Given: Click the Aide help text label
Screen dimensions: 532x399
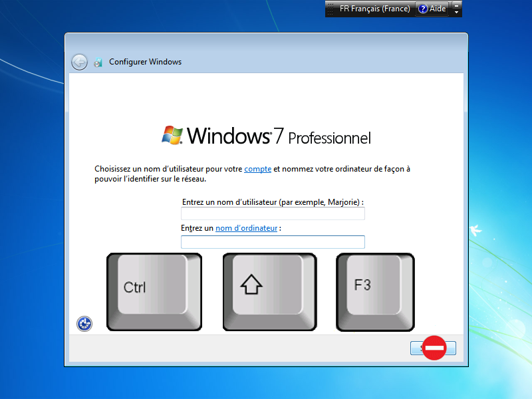Looking at the screenshot, I should (438, 9).
